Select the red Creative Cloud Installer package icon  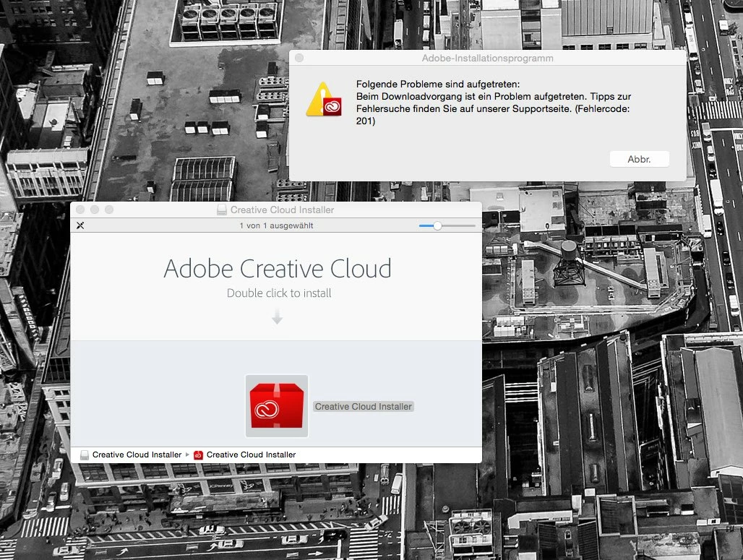pos(277,406)
